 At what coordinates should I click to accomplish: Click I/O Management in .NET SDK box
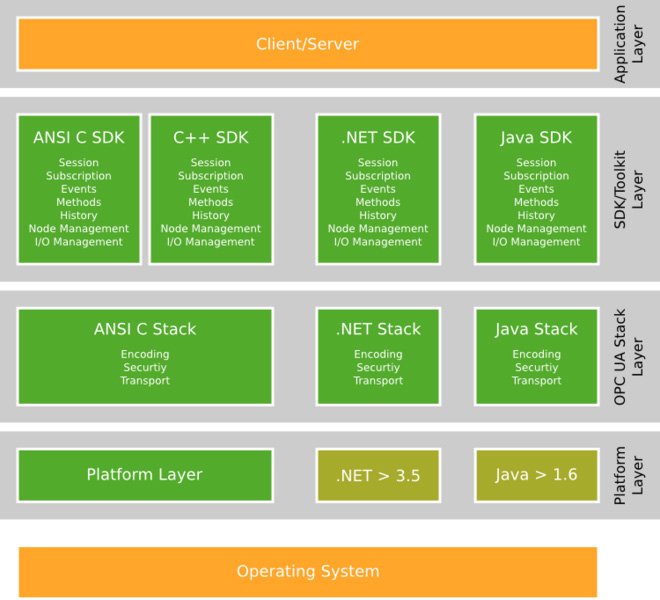(378, 242)
